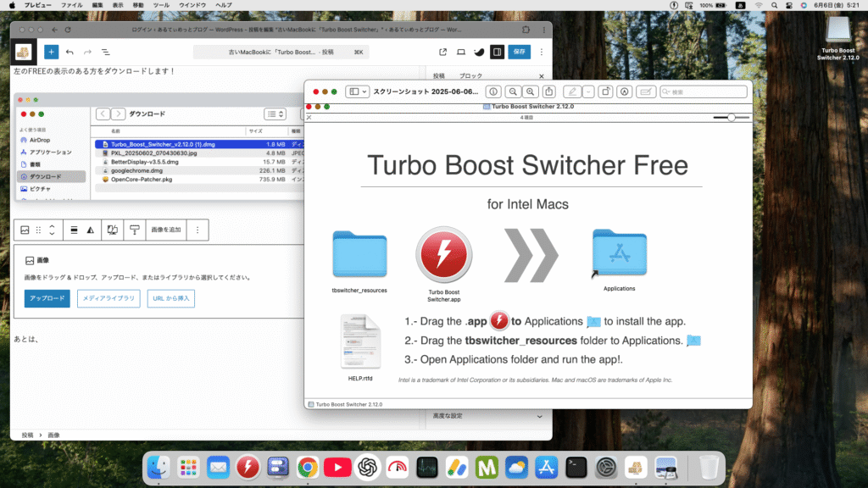Toggle the WordPress block inserter plus button
Image resolution: width=868 pixels, height=488 pixels.
51,52
